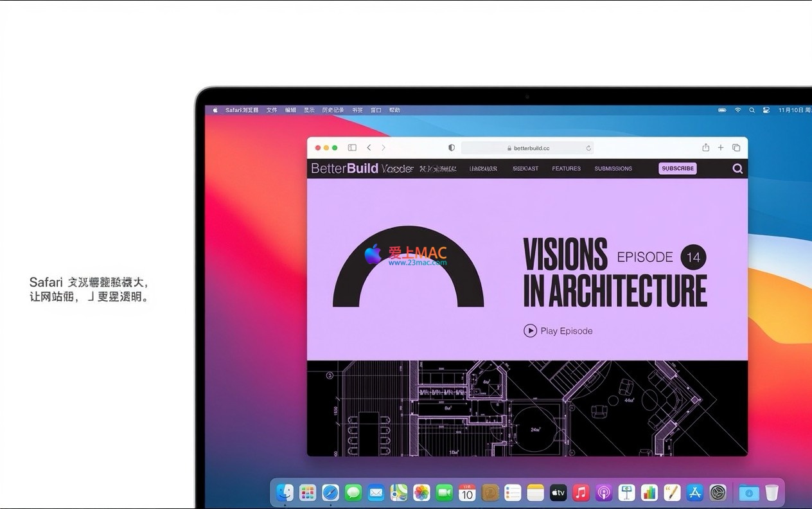The image size is (812, 509).
Task: Click the betterbuild.cc address bar
Action: [x=527, y=148]
